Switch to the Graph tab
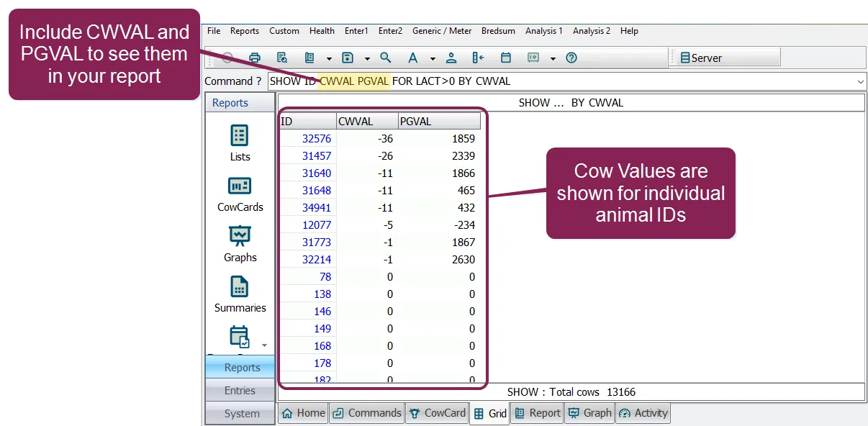This screenshot has height=426, width=868. pos(589,413)
